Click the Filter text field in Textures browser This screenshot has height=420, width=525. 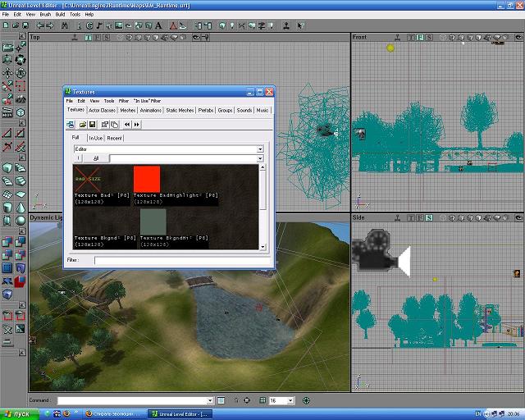(179, 260)
